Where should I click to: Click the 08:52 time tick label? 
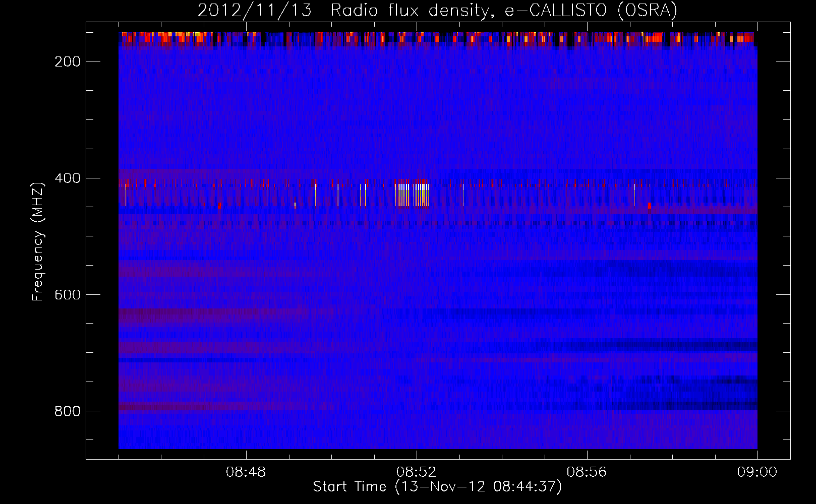click(417, 472)
